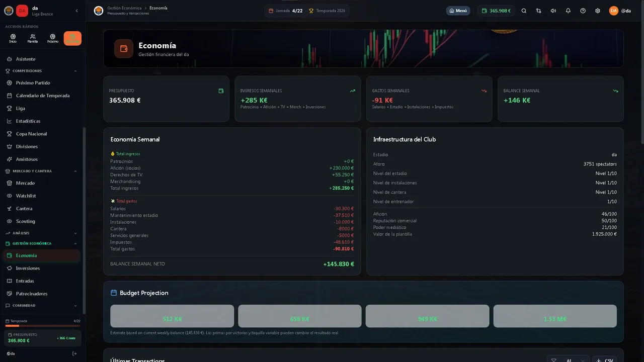Click the trend icon on Balance Semanal

coord(615,91)
